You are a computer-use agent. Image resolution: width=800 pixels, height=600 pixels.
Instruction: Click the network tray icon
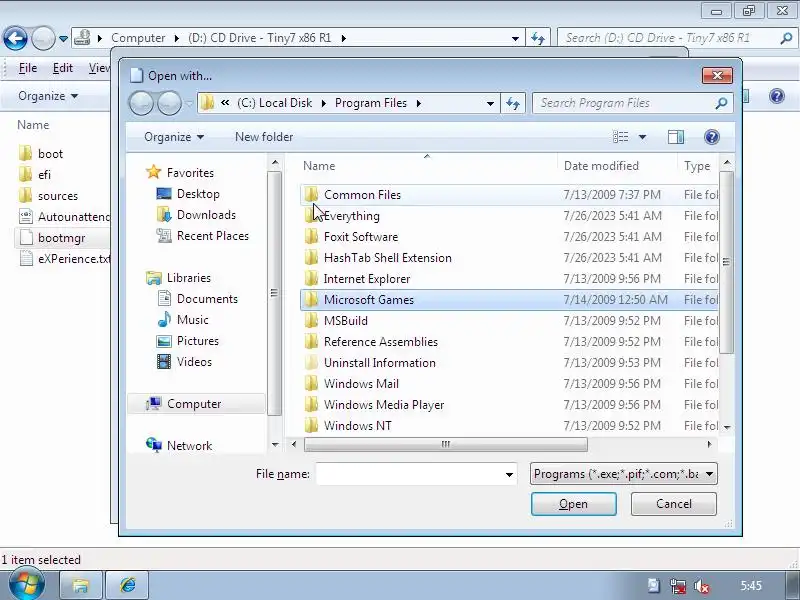[678, 586]
